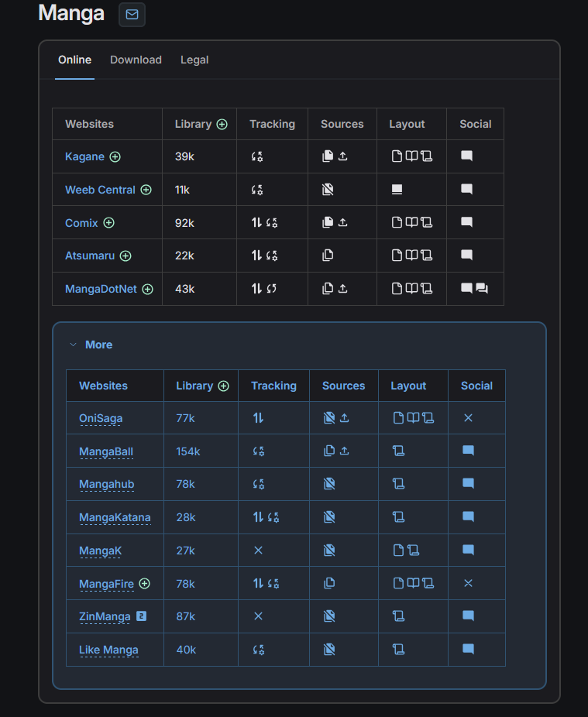This screenshot has height=717, width=588.
Task: Open the MangaFire link
Action: [x=107, y=584]
